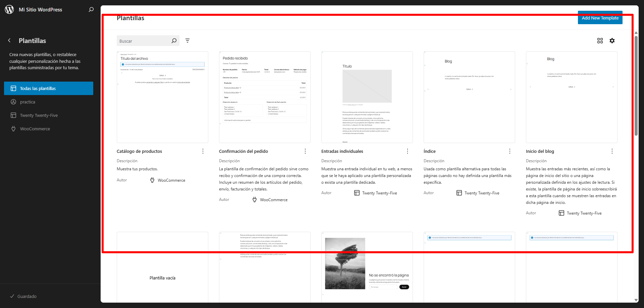Open actions menu for Catálogo de productos

click(203, 151)
